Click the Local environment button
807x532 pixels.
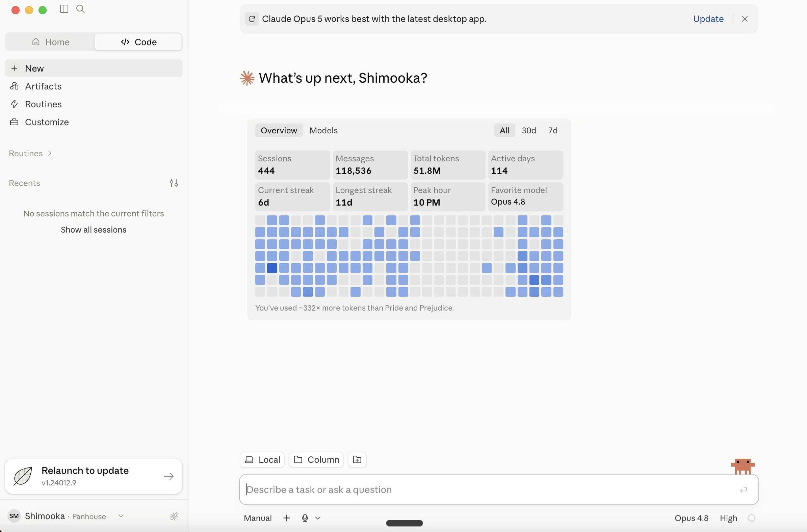(x=262, y=460)
